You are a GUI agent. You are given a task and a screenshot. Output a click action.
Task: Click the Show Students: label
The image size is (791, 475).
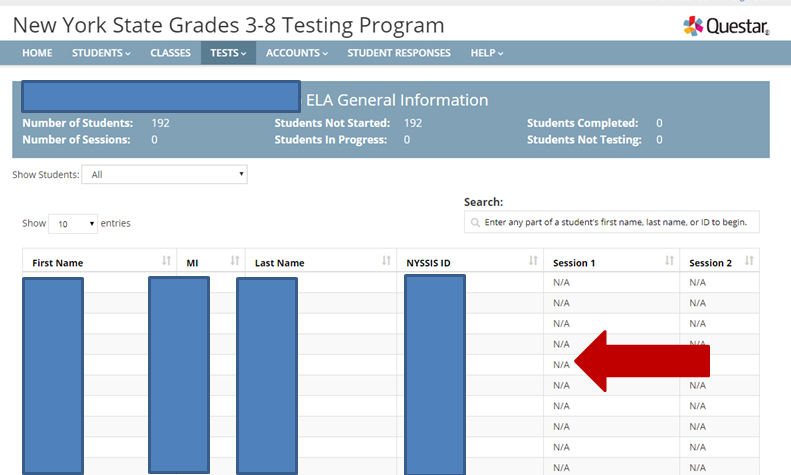tap(46, 174)
